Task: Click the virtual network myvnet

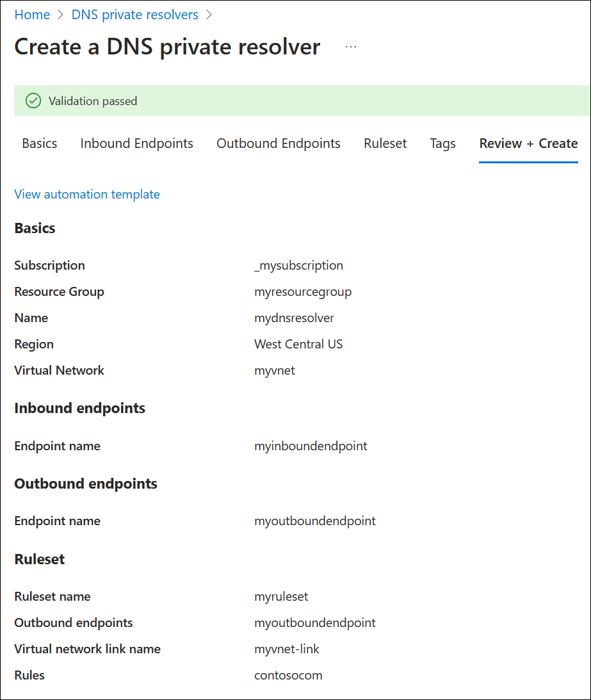Action: [x=274, y=370]
